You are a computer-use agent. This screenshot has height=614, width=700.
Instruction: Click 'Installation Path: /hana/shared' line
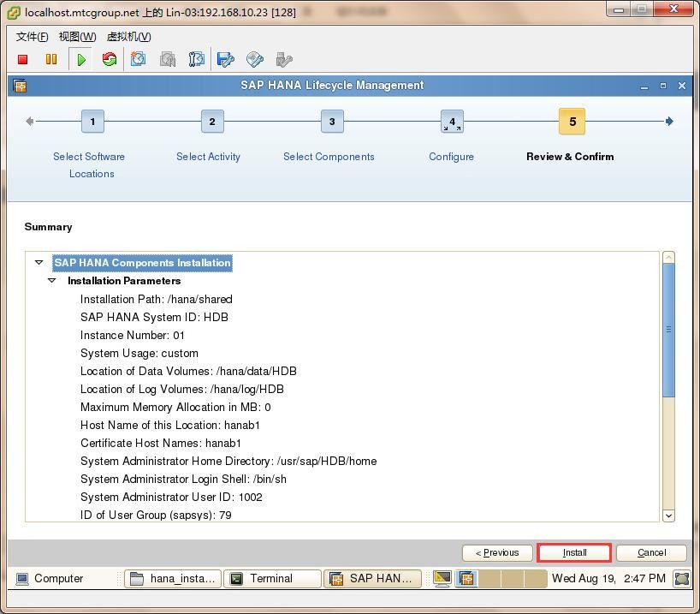(157, 299)
